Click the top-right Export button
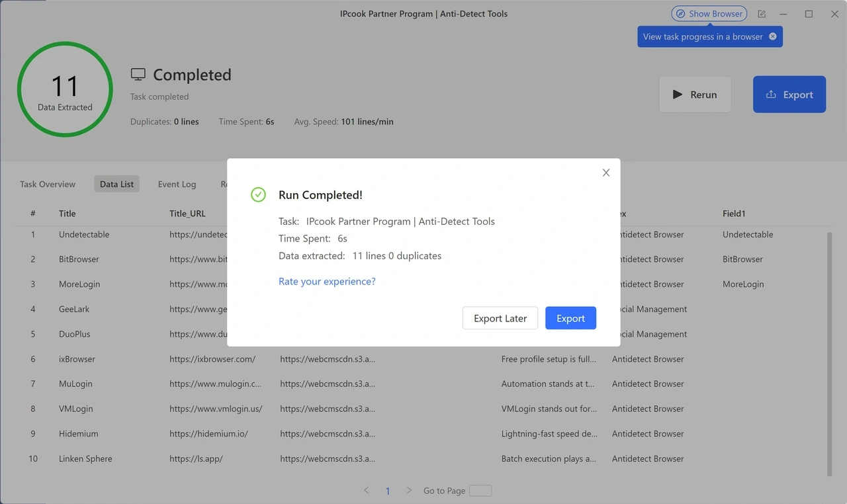 point(789,95)
